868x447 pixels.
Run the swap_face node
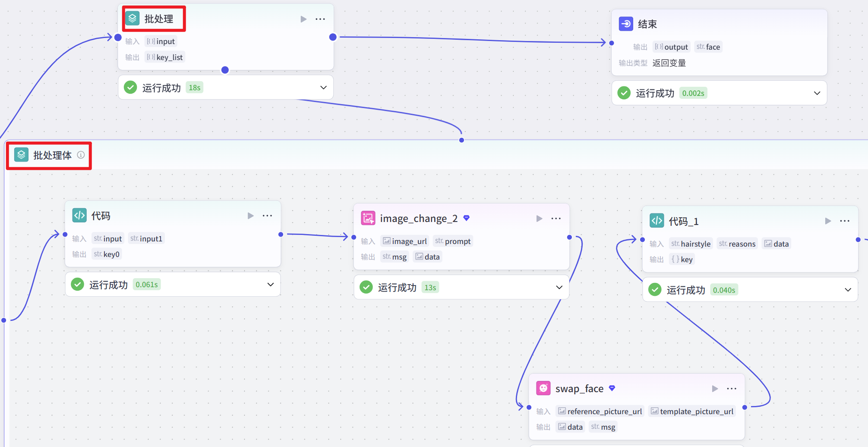(x=715, y=389)
